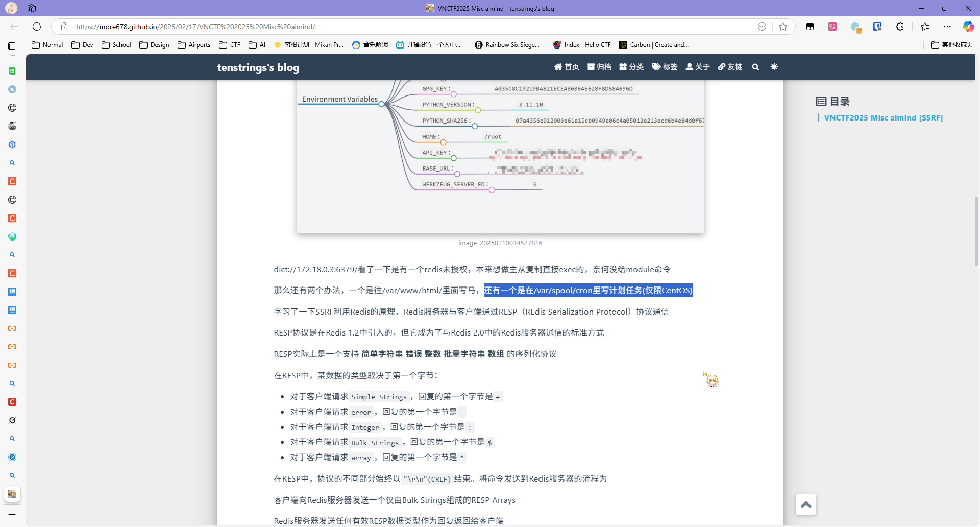Viewport: 980px width, 527px height.
Task: Jump to VNCTF2025 Misc aimind [SSRF] in TOC
Action: coord(883,118)
